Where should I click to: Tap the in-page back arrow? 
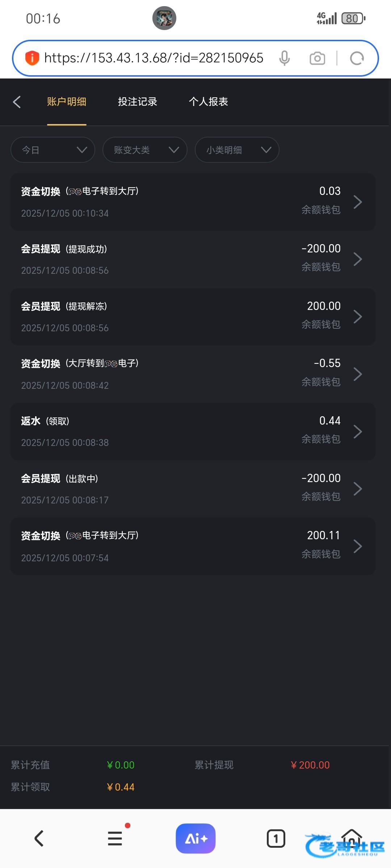(x=17, y=102)
